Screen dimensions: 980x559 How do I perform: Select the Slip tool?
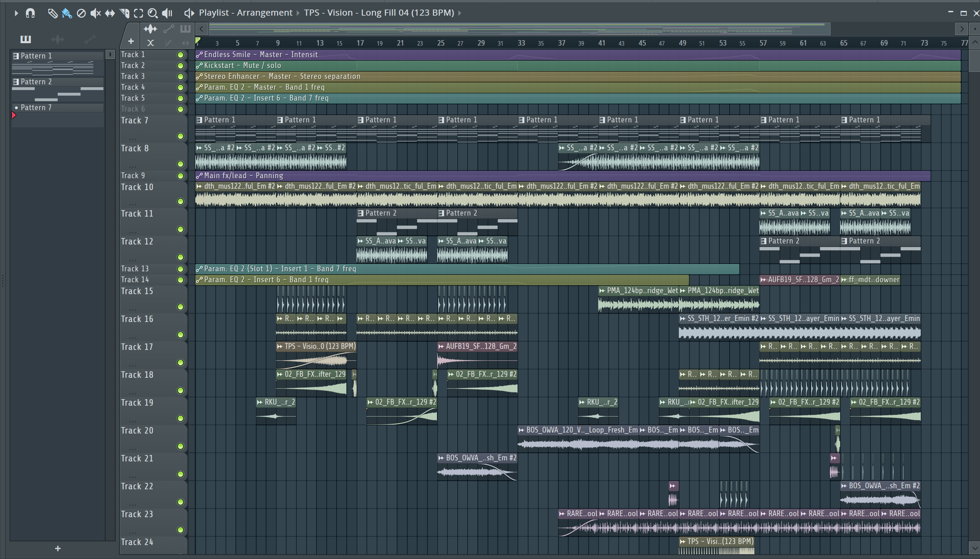pyautogui.click(x=110, y=13)
